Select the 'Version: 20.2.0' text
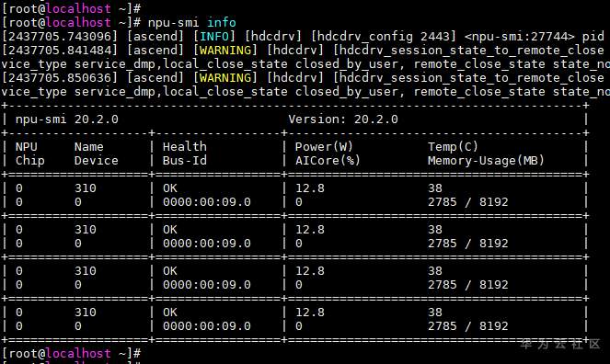The height and width of the screenshot is (364, 610). (x=343, y=119)
